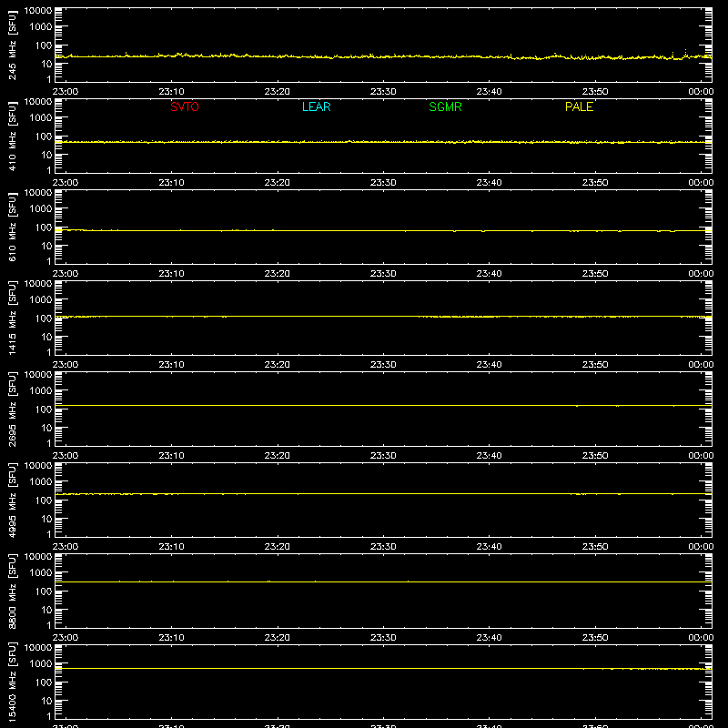Click the '245 MHz [SFU]' axis title
This screenshot has width=728, height=728.
pyautogui.click(x=13, y=45)
